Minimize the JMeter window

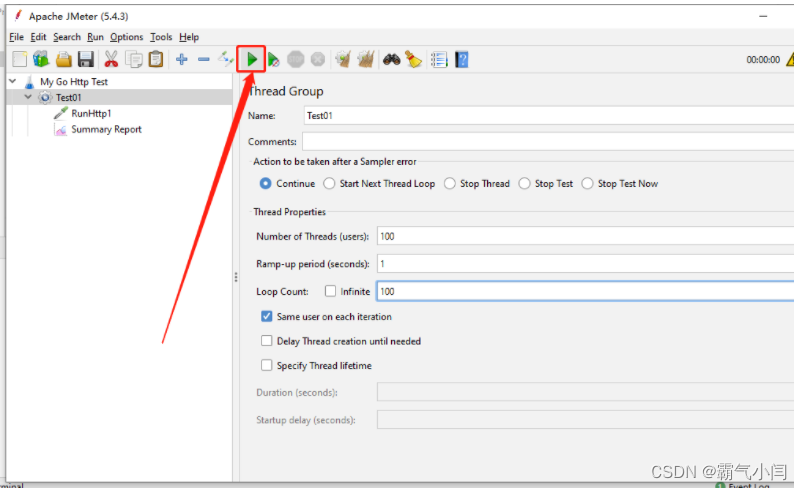coord(763,16)
